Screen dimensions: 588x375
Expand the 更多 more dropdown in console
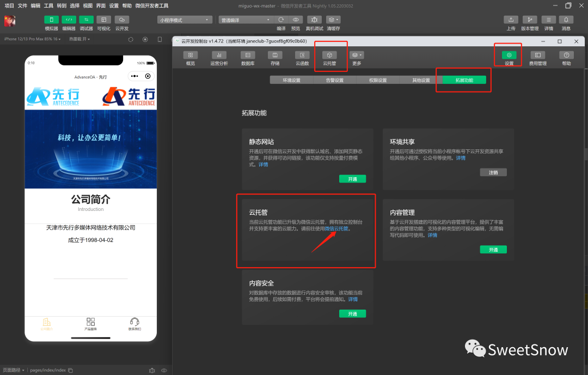pyautogui.click(x=357, y=58)
